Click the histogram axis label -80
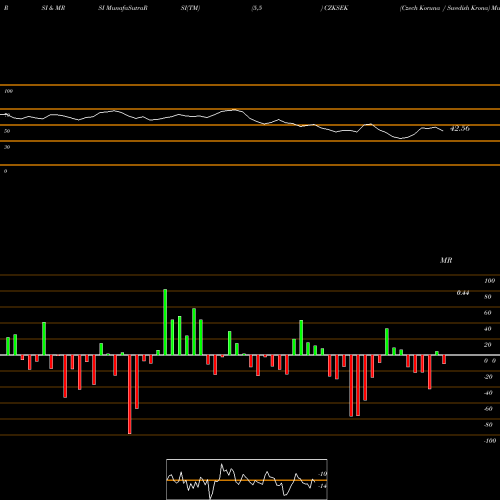The height and width of the screenshot is (500, 500). click(x=488, y=425)
